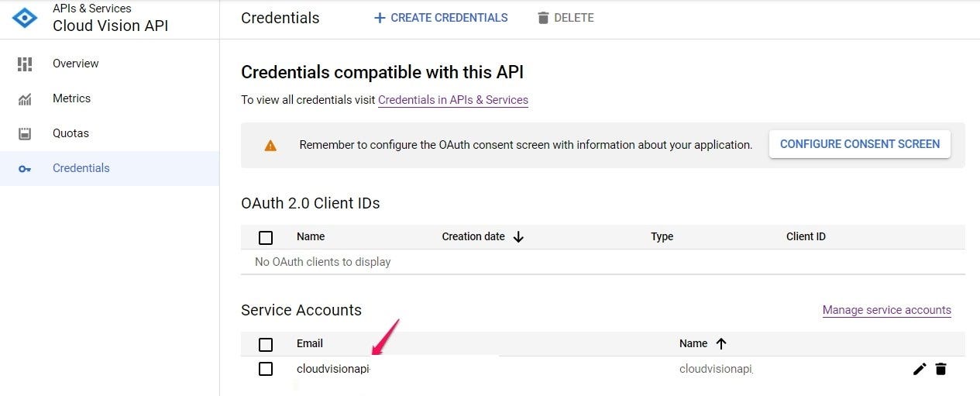Click the Cloud Vision API title
Viewport: 980px width, 396px height.
pos(110,26)
